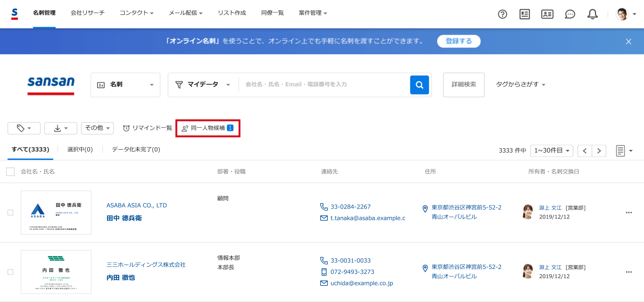The height and width of the screenshot is (302, 644).
Task: Open the address link in 内田 徹也 row
Action: tap(466, 271)
